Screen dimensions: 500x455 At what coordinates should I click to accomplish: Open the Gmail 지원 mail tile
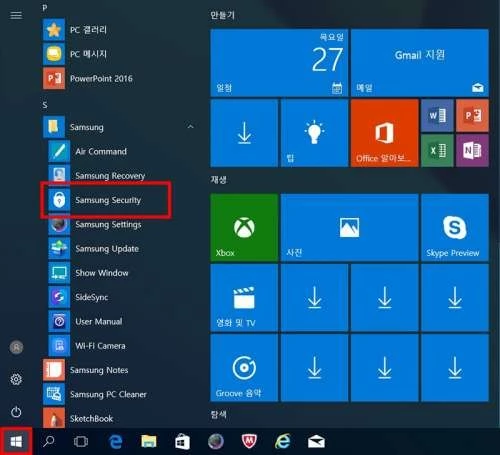pyautogui.click(x=420, y=63)
